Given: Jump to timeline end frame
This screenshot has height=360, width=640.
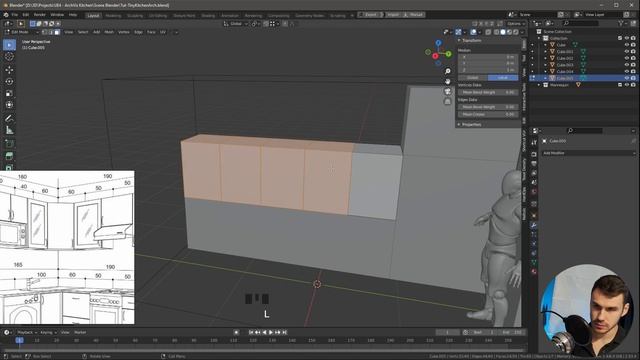Looking at the screenshot, I should tap(284, 332).
